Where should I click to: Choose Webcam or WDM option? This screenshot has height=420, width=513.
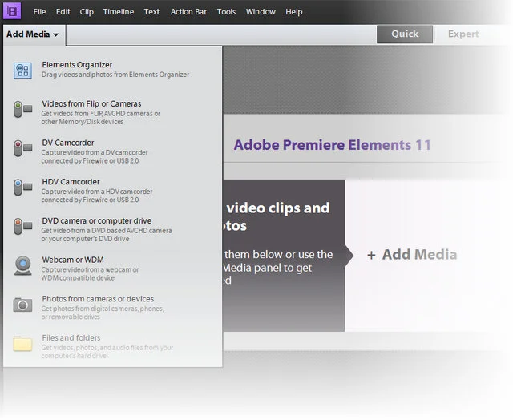point(73,260)
